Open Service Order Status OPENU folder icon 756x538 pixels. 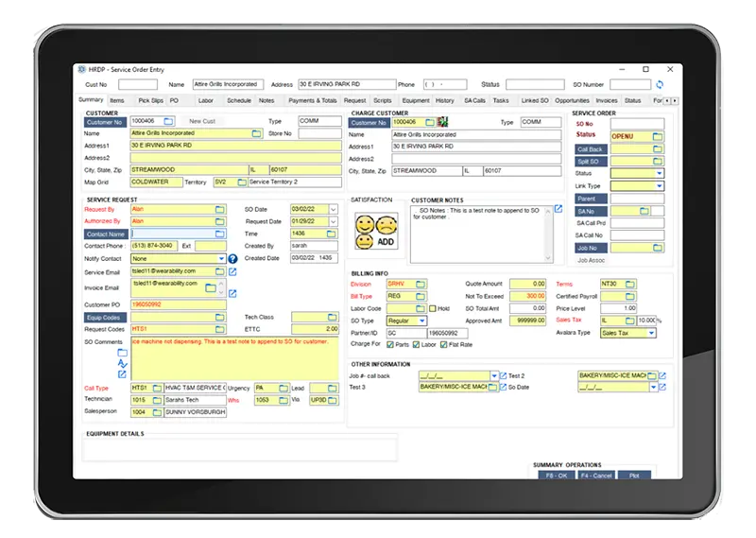coord(657,136)
